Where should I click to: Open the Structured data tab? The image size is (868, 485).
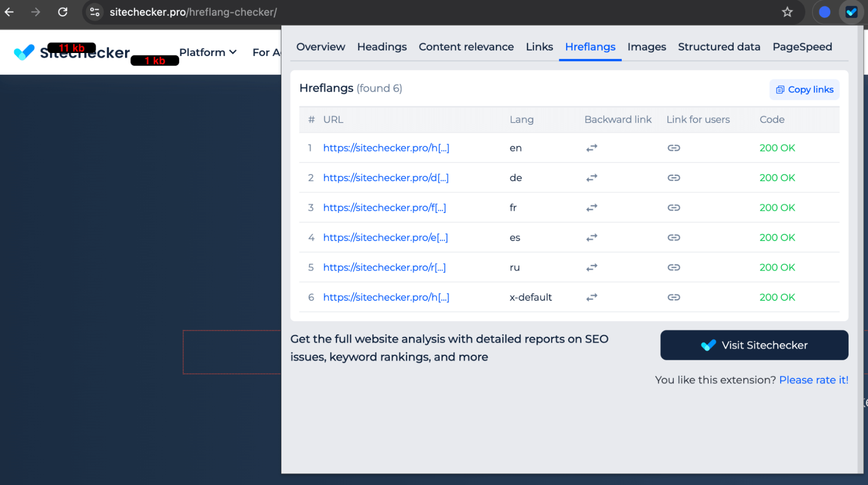click(x=719, y=47)
